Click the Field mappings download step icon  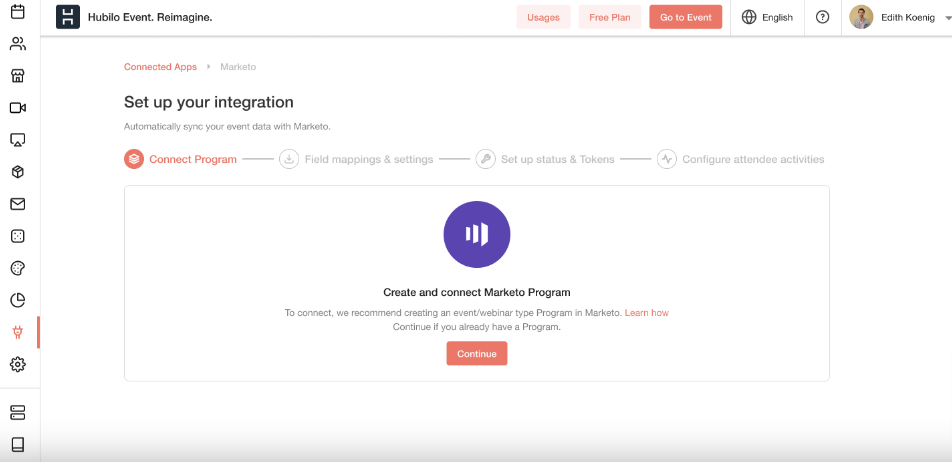click(x=289, y=159)
